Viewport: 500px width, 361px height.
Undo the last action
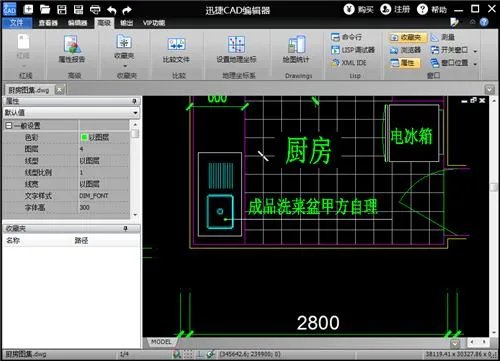tap(112, 10)
